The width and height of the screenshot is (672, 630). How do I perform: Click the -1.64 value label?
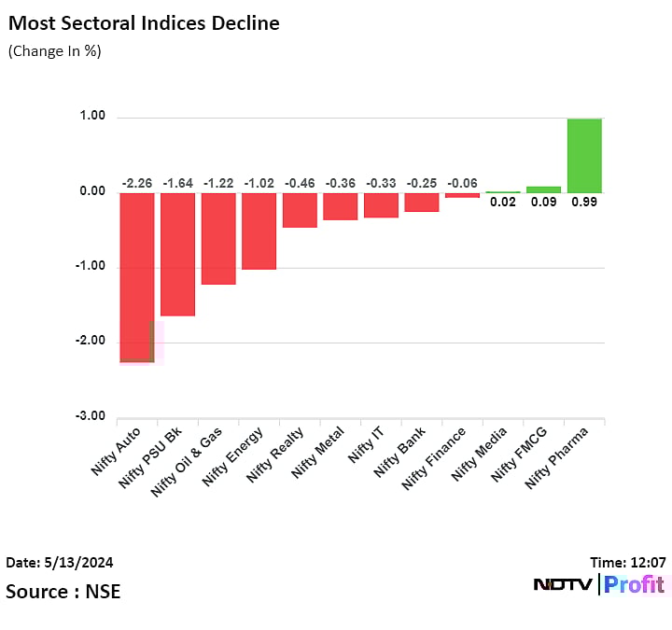177,183
